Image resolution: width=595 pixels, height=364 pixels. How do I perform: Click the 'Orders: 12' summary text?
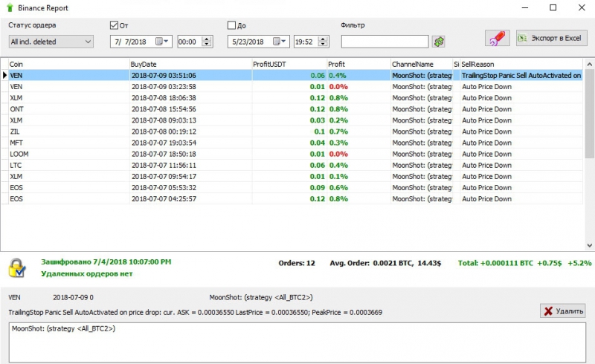point(297,263)
